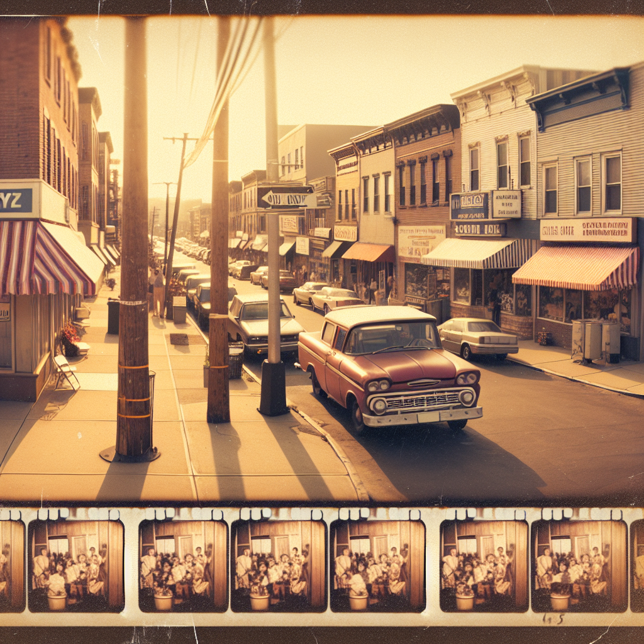Click the cut-off filmstrip frame at left edge
The height and width of the screenshot is (644, 644).
[10, 566]
